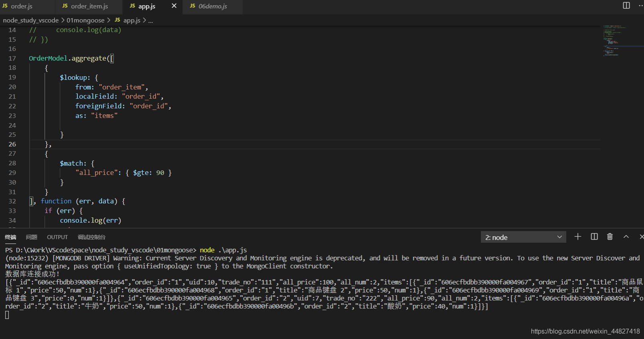Screen dimensions: 644x339
Task: Click console.log(err) on line 34
Action: click(91, 221)
